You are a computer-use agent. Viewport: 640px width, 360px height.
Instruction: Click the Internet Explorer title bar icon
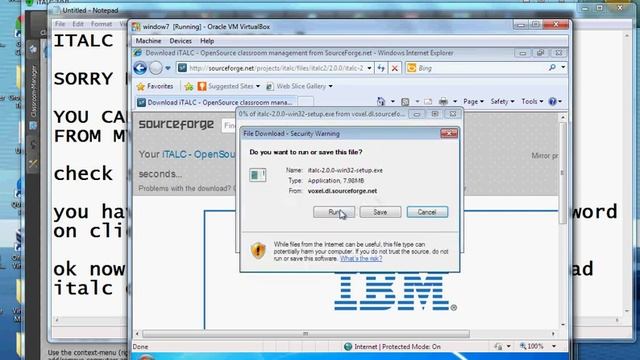point(138,53)
